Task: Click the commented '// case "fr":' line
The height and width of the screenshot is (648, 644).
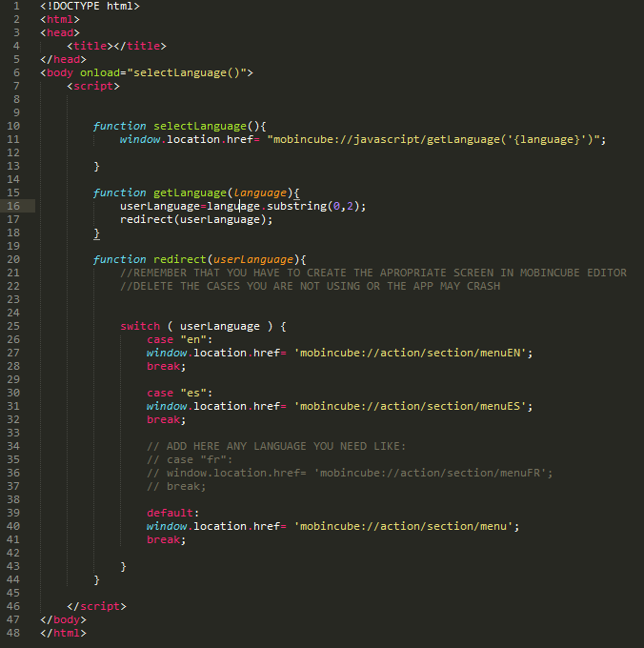Action: pos(190,459)
